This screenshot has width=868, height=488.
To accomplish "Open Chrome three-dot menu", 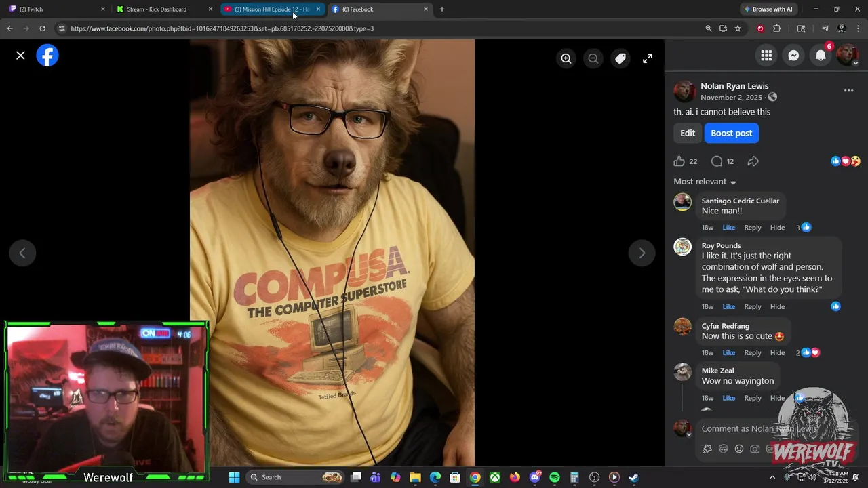I will [858, 28].
